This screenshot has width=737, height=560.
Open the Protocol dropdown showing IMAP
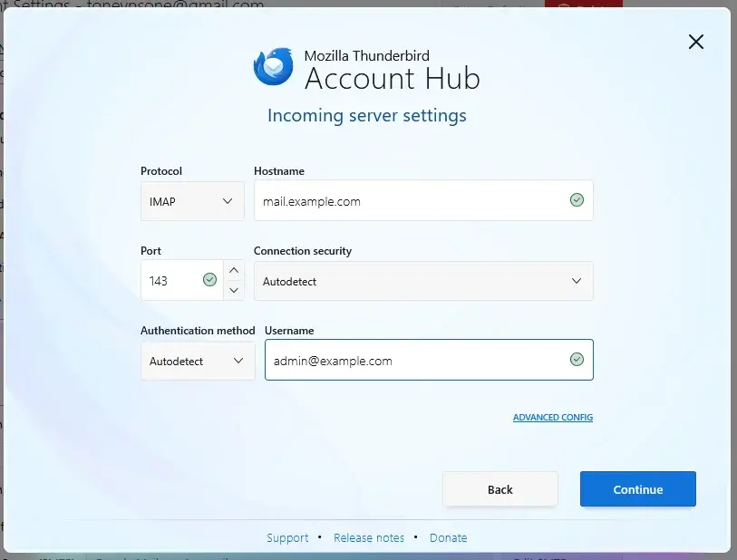pyautogui.click(x=191, y=200)
